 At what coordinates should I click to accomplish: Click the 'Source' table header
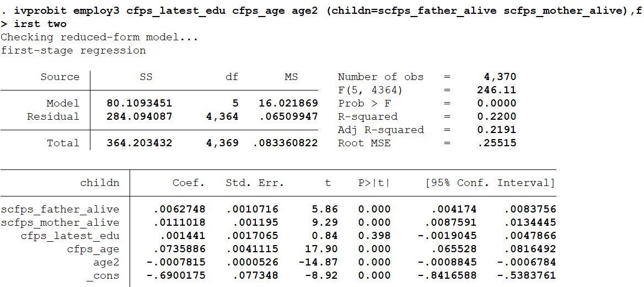tap(60, 77)
